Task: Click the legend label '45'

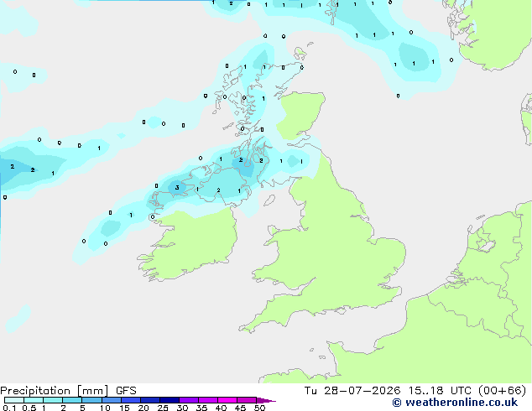Action: [x=240, y=408]
